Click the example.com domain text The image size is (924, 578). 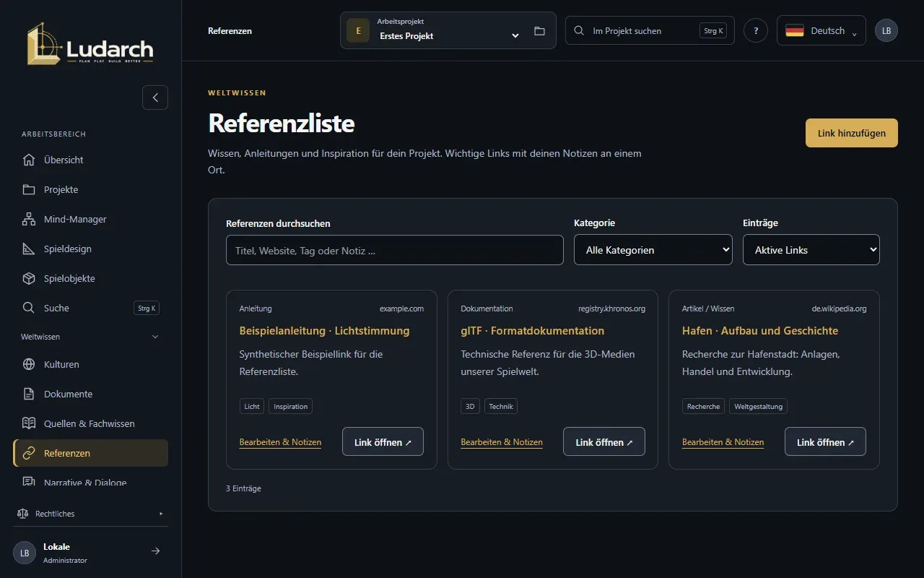point(402,309)
